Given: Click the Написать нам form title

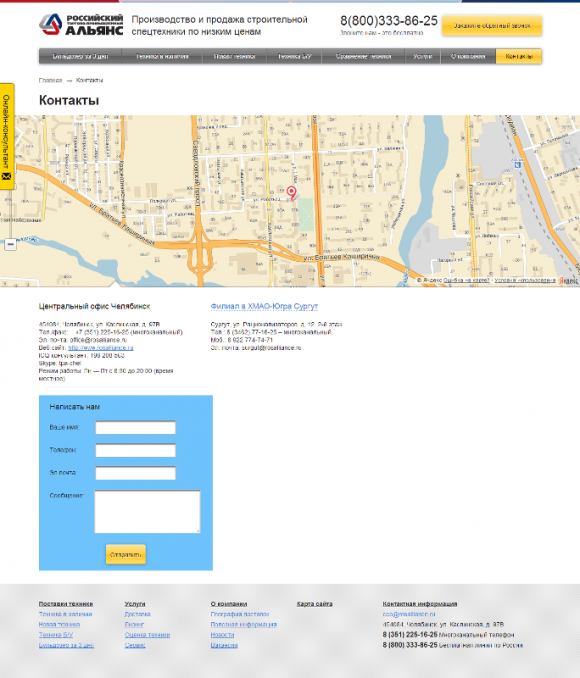Looking at the screenshot, I should click(x=74, y=407).
